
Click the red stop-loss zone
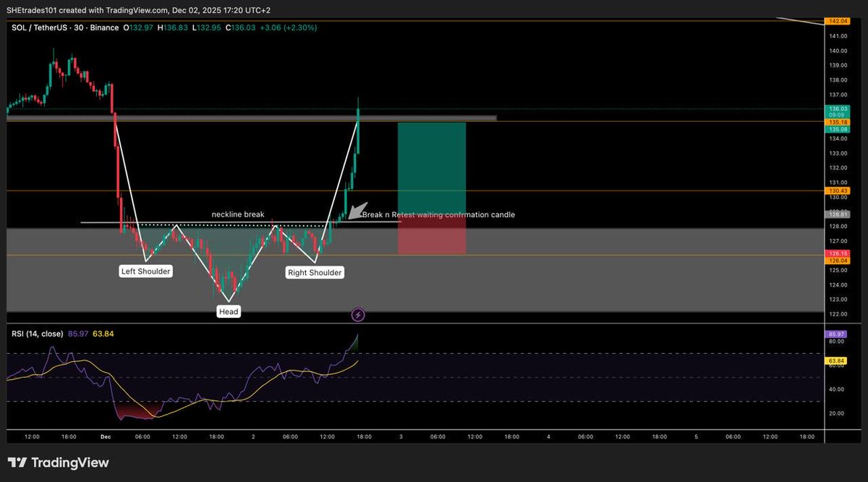[x=432, y=234]
